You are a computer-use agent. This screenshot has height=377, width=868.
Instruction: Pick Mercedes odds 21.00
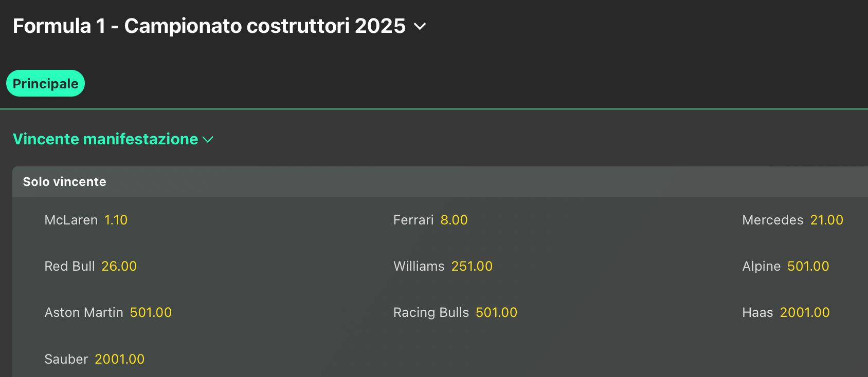[826, 220]
